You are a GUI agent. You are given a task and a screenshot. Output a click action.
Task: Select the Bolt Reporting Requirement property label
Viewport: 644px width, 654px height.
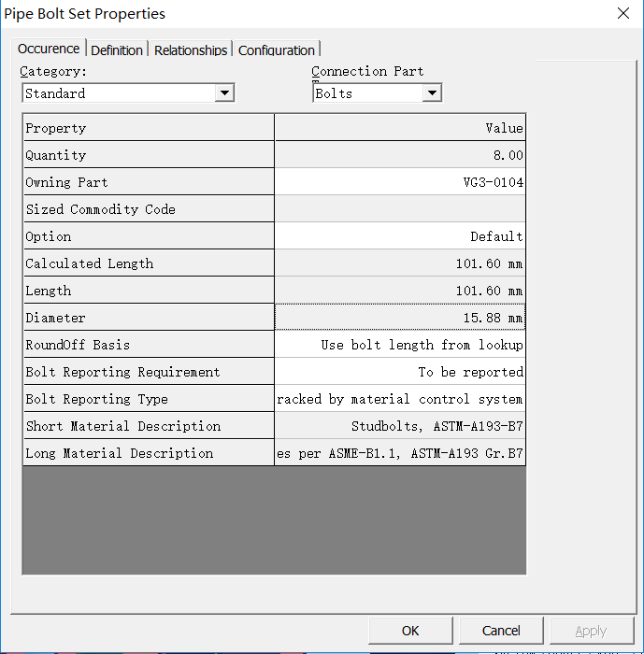[149, 372]
